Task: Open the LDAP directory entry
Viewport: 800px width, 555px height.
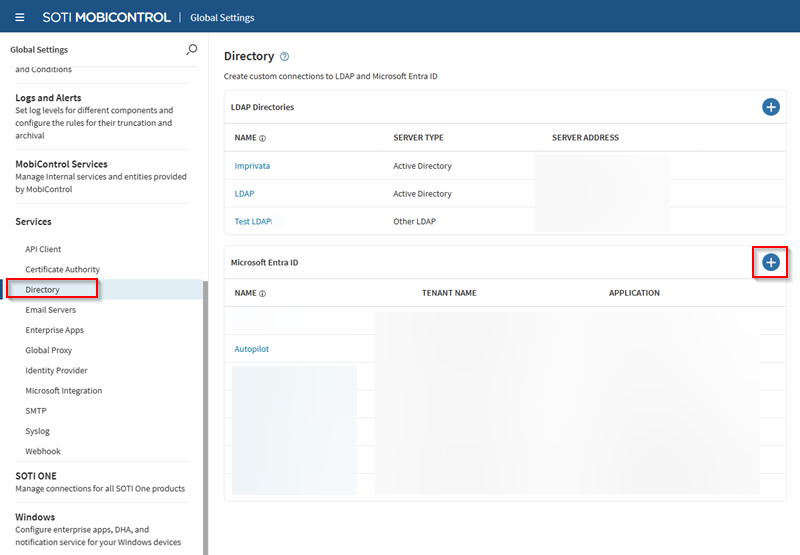Action: [244, 194]
